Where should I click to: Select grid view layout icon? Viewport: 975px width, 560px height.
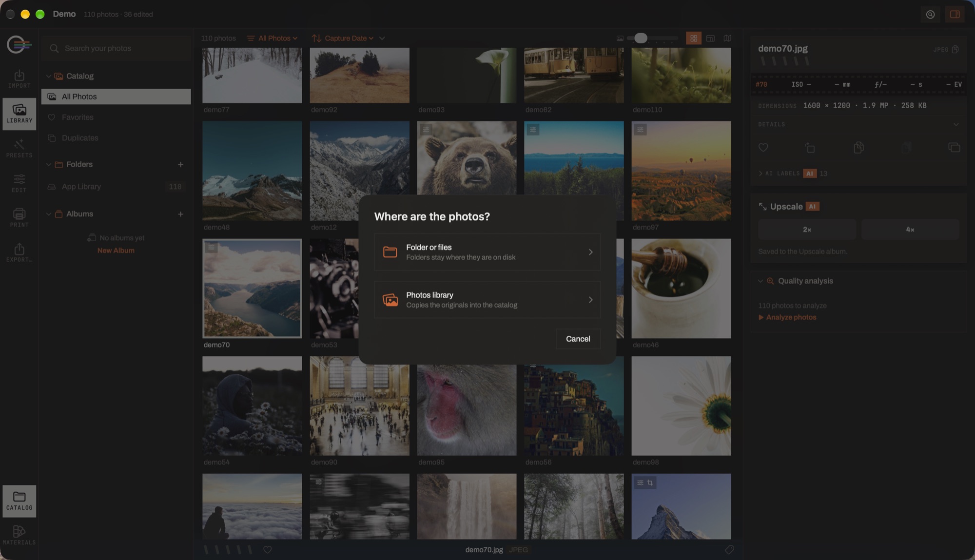click(693, 38)
